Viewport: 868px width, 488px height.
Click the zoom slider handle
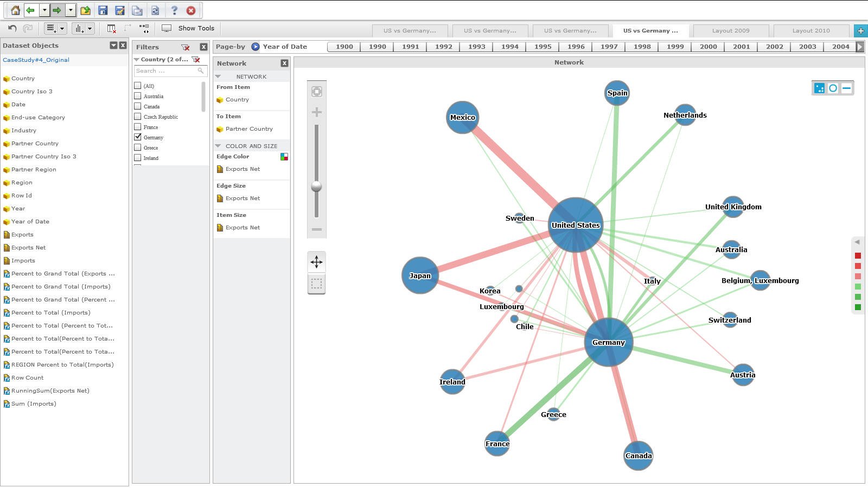(x=316, y=187)
